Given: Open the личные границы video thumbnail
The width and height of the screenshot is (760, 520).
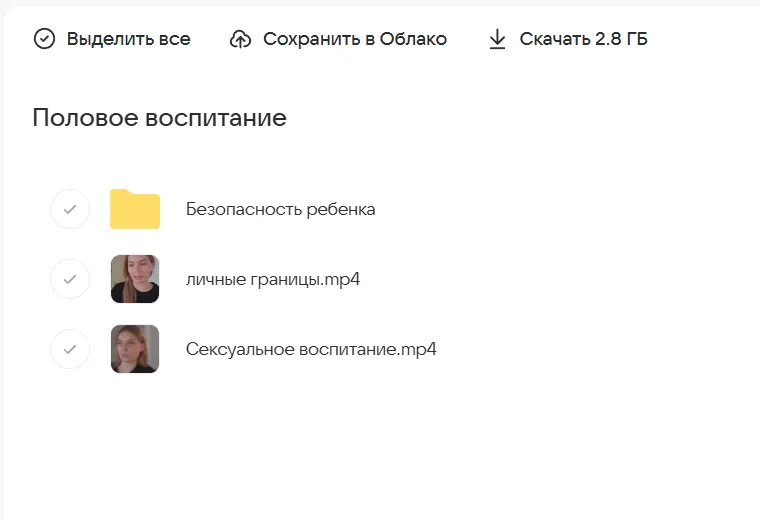Looking at the screenshot, I should pyautogui.click(x=135, y=279).
